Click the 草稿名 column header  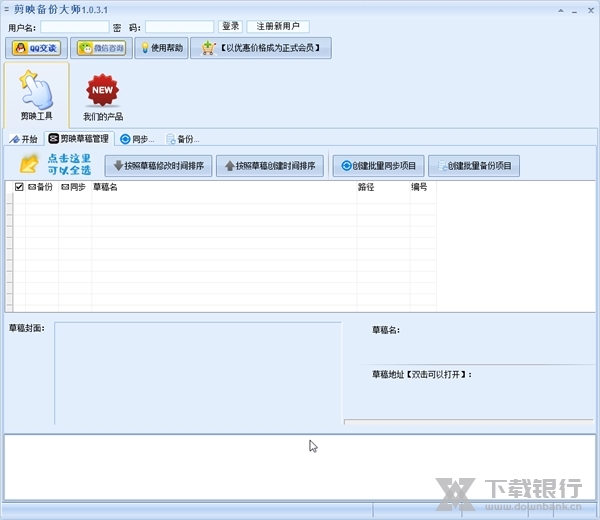[224, 187]
